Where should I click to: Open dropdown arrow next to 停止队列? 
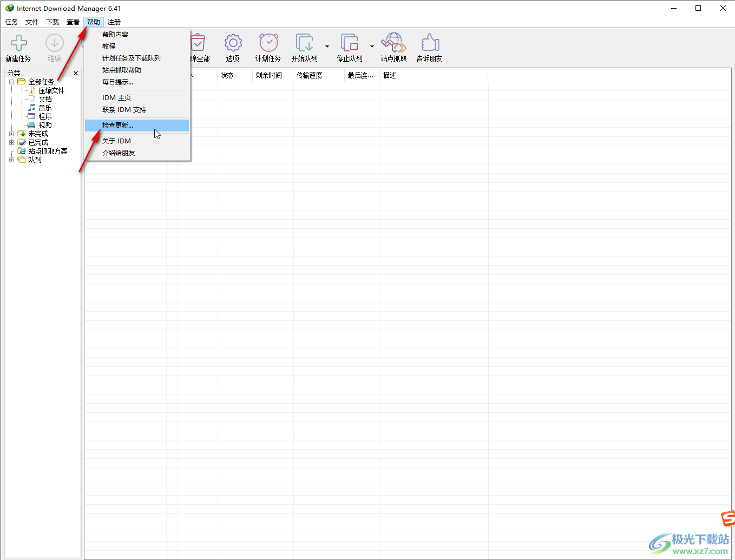[x=372, y=47]
